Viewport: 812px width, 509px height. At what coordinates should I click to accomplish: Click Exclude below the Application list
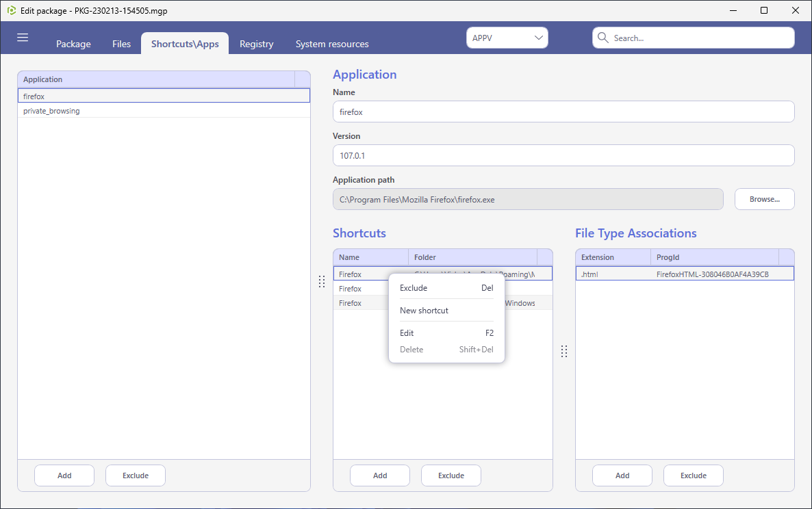pyautogui.click(x=136, y=475)
